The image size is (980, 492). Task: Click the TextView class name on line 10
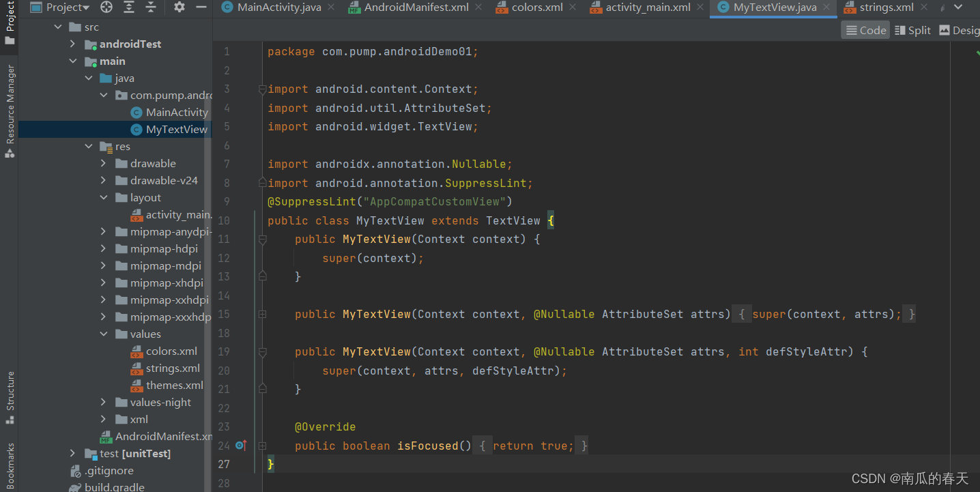click(x=513, y=220)
